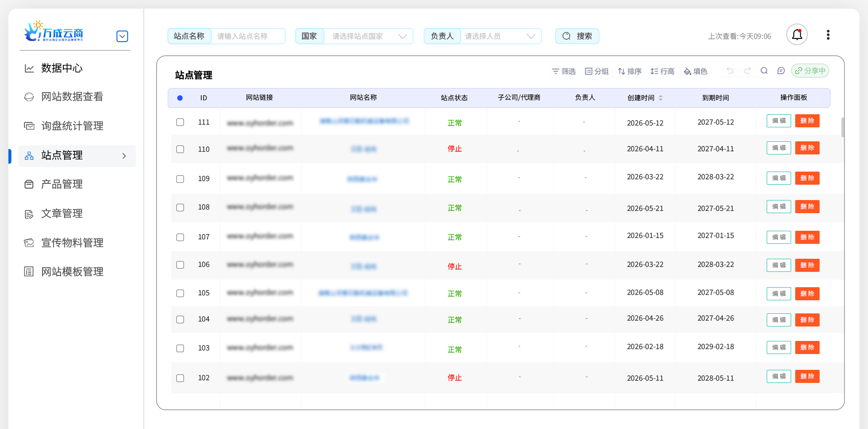This screenshot has height=429, width=868.
Task: Toggle the creation time sort arrows
Action: (660, 98)
